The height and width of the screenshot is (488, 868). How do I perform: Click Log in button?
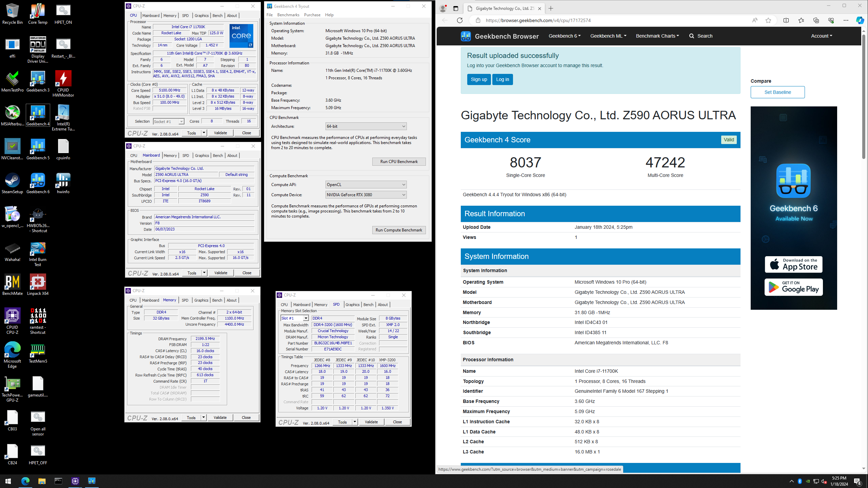[502, 79]
